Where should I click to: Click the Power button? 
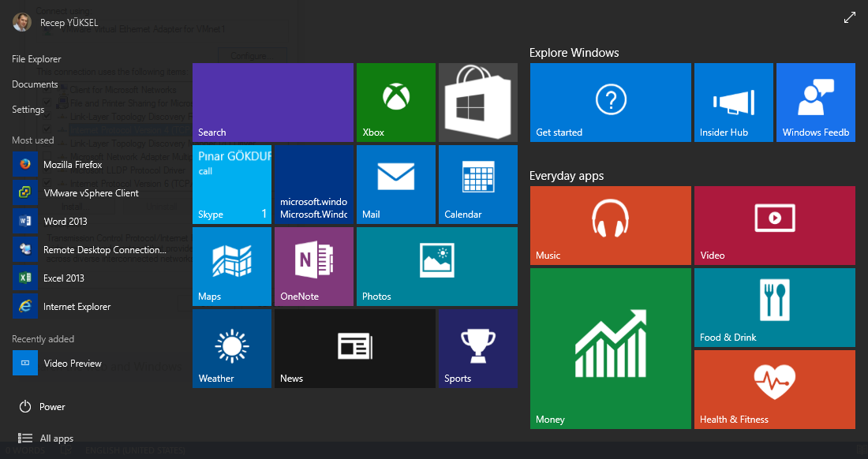(42, 406)
